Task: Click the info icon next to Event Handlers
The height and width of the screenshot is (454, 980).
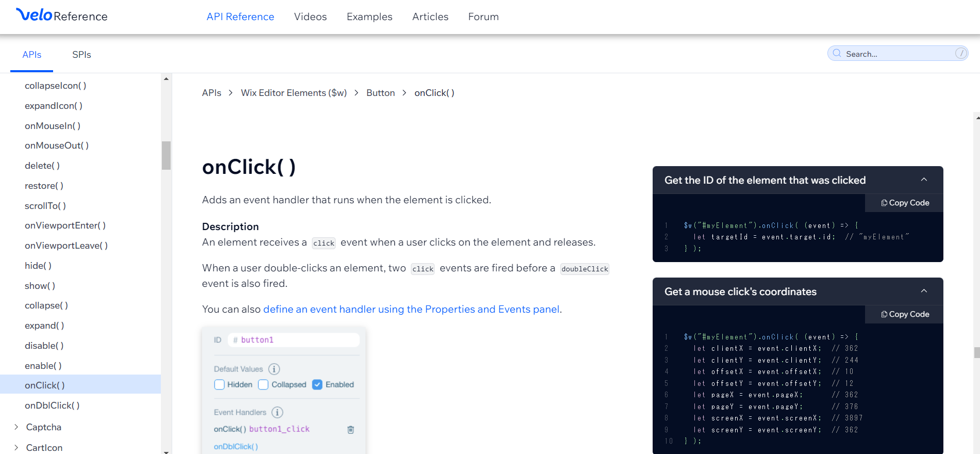Action: click(x=277, y=412)
